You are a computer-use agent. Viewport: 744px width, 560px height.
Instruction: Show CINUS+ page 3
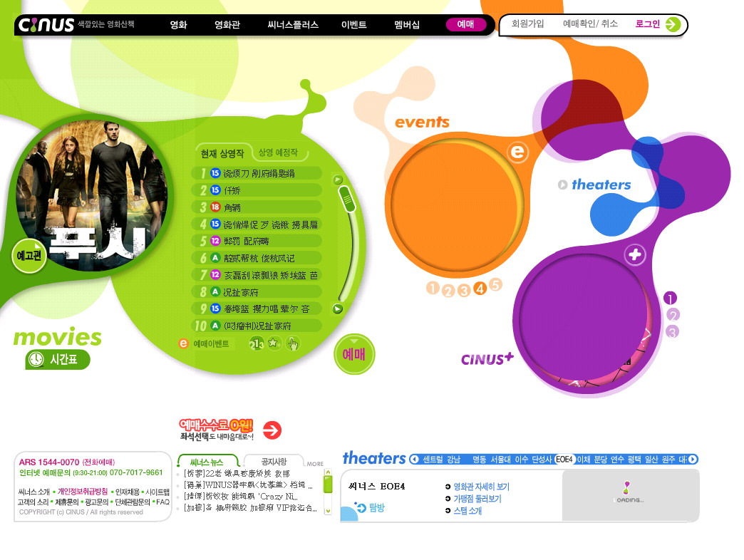pyautogui.click(x=672, y=331)
